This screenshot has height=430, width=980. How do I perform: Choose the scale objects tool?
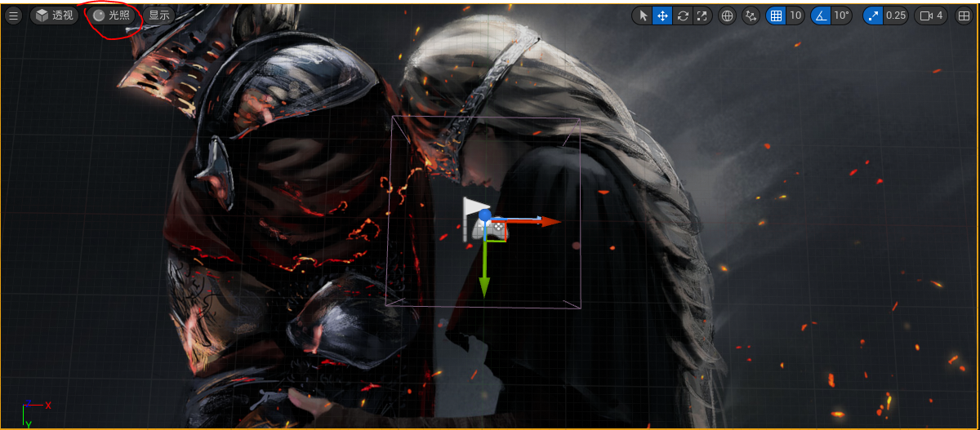[x=701, y=16]
